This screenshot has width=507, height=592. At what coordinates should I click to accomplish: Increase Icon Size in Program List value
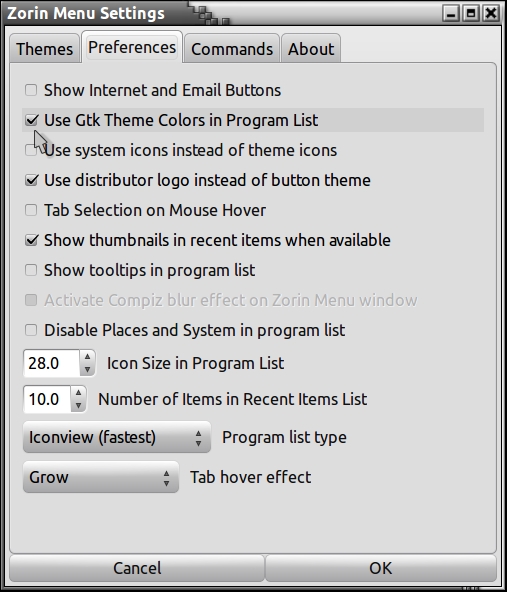(x=88, y=356)
